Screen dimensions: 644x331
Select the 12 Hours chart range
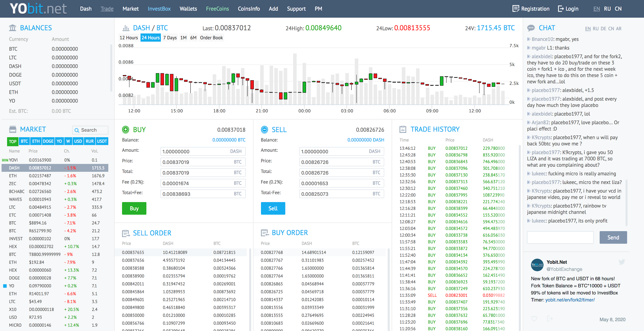129,38
